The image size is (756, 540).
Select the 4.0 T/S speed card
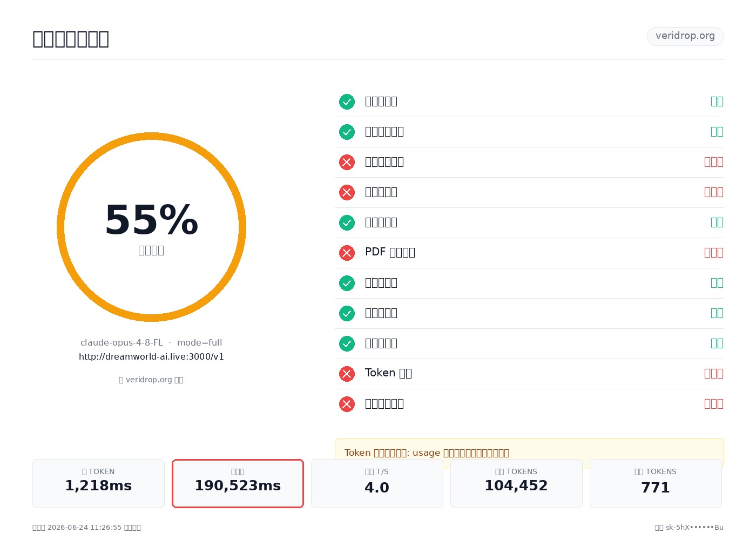377,483
